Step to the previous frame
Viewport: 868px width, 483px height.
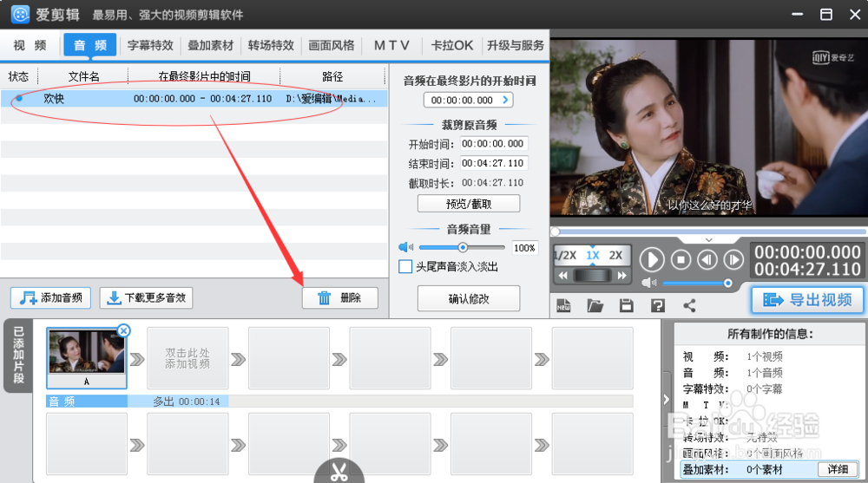pyautogui.click(x=707, y=259)
